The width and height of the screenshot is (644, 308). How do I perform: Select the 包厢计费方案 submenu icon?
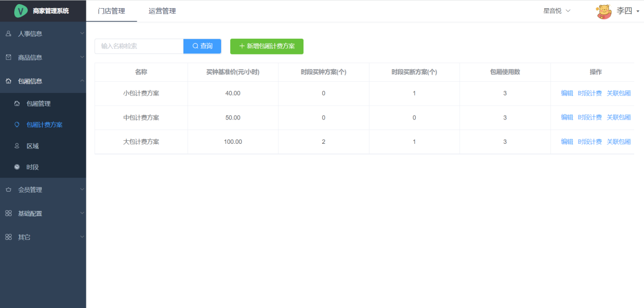point(17,125)
